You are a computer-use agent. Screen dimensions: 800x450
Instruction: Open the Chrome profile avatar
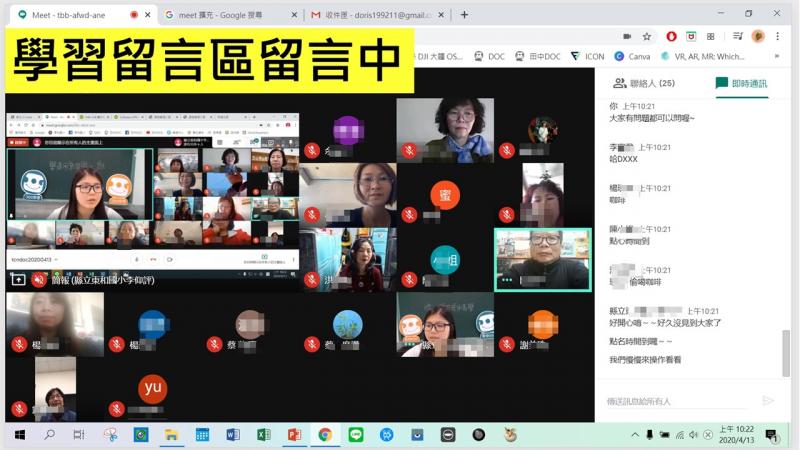click(x=758, y=36)
